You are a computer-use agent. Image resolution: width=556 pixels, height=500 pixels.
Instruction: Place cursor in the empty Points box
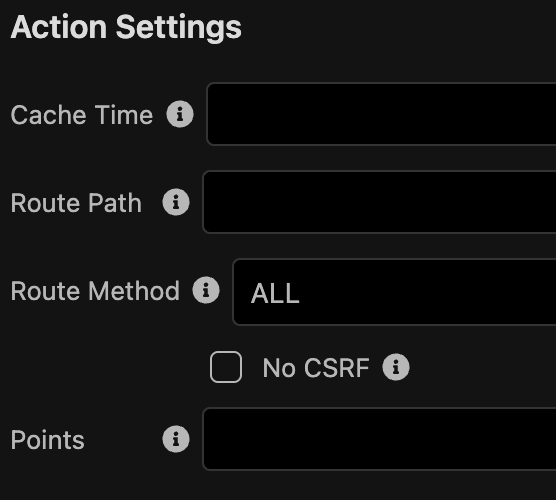[379, 439]
